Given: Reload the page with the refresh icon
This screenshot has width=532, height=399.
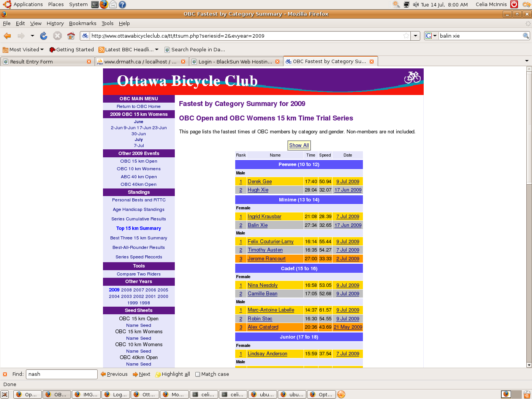Looking at the screenshot, I should pyautogui.click(x=44, y=36).
